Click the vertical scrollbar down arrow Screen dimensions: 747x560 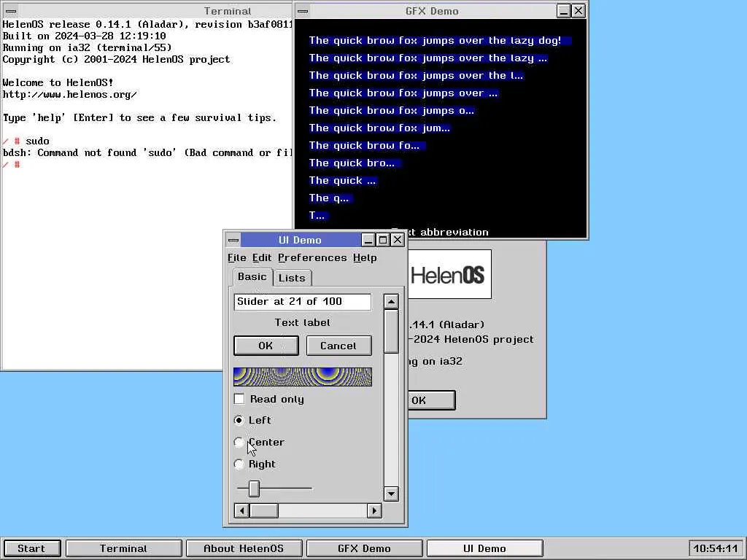tap(391, 494)
